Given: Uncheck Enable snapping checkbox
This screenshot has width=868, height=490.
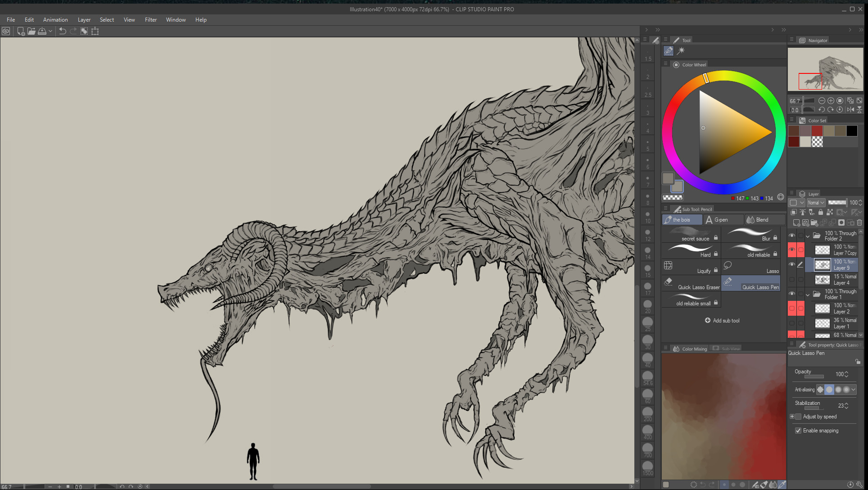Looking at the screenshot, I should tap(799, 431).
